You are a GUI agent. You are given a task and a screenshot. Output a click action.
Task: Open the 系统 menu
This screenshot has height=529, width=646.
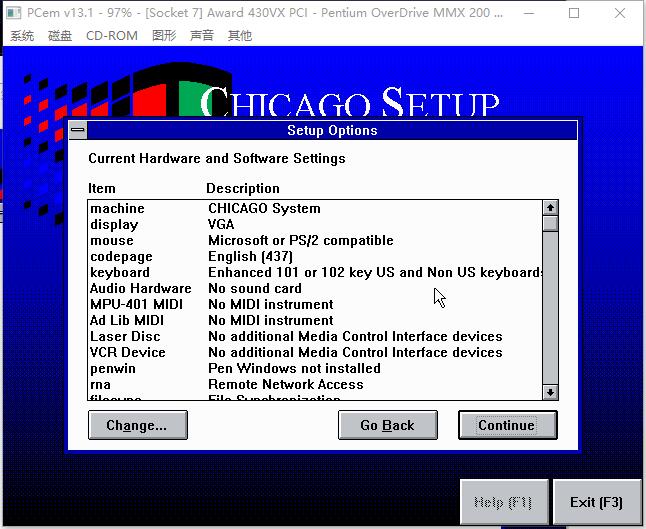[22, 36]
